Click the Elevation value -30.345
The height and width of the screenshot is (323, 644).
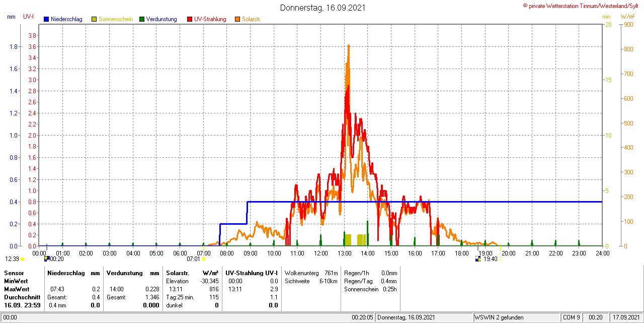pos(209,281)
